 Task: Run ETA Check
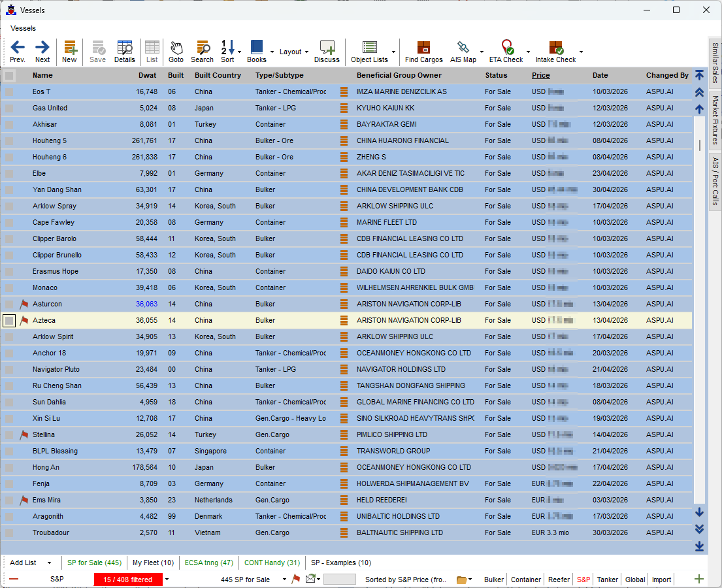click(x=506, y=51)
